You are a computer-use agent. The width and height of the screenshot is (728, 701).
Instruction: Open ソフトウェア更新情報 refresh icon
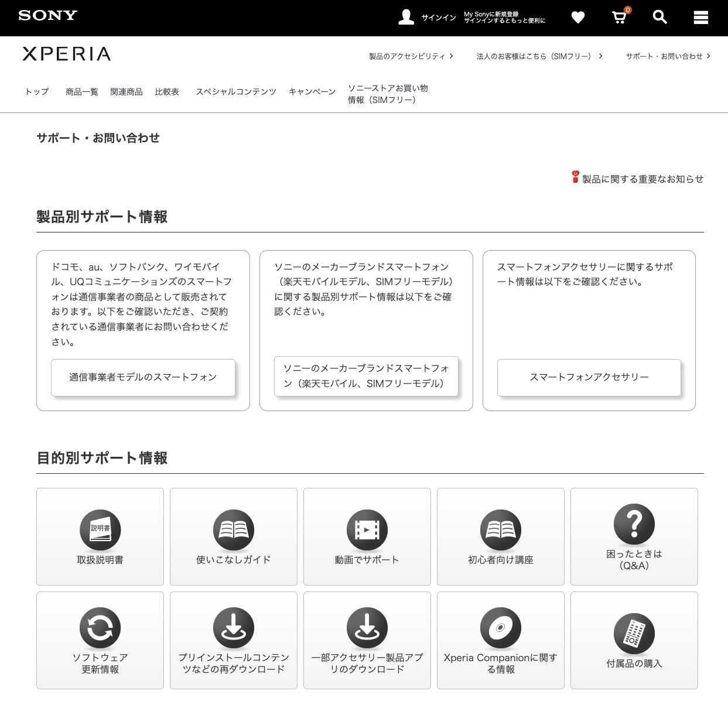(x=100, y=628)
